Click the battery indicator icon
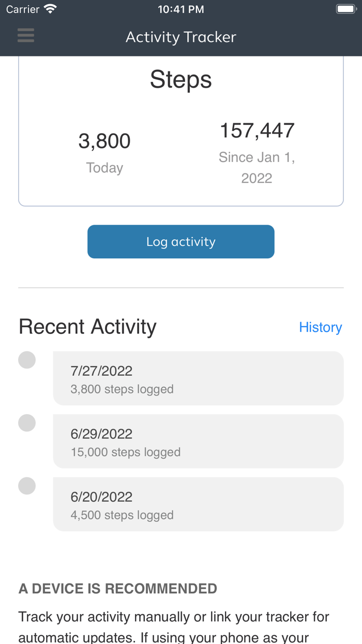Screen dimensions: 362x644 point(346,8)
